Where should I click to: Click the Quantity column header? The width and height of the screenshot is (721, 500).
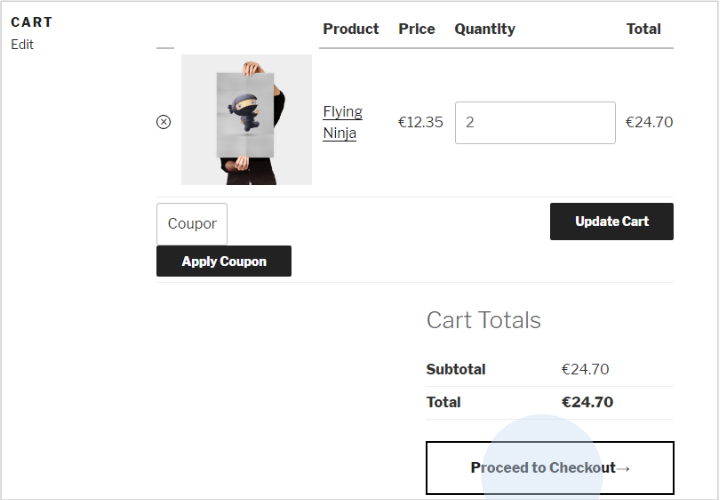[x=484, y=29]
